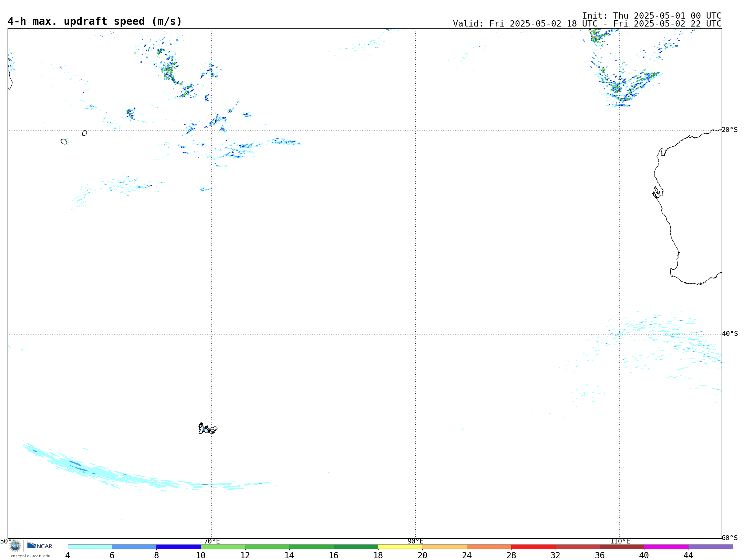The width and height of the screenshot is (744, 560).
Task: Click the 70°E longitude label
Action: pyautogui.click(x=212, y=541)
